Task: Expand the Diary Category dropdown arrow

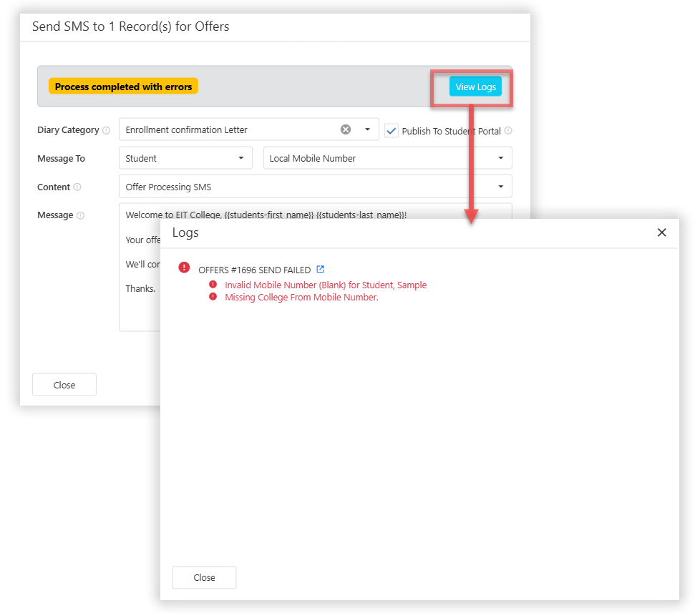Action: 367,129
